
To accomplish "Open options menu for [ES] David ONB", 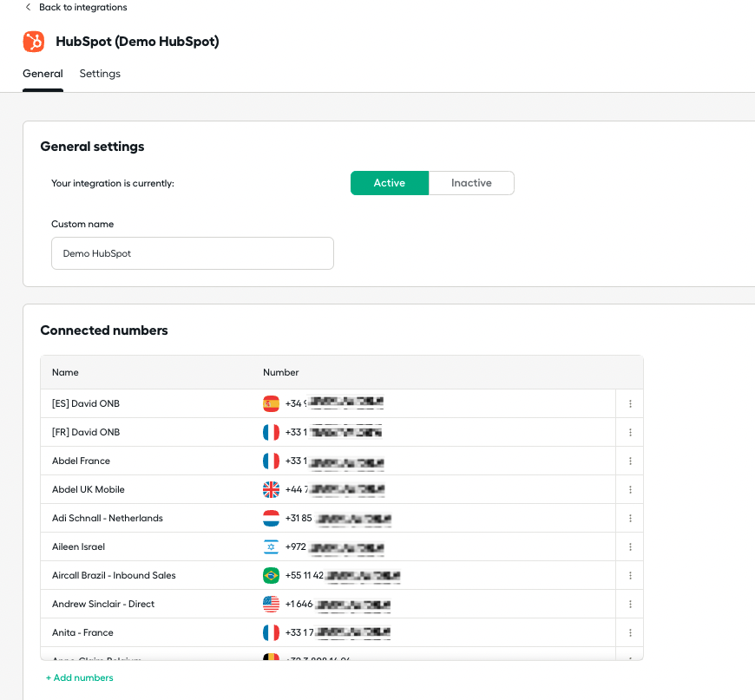I will pos(630,403).
